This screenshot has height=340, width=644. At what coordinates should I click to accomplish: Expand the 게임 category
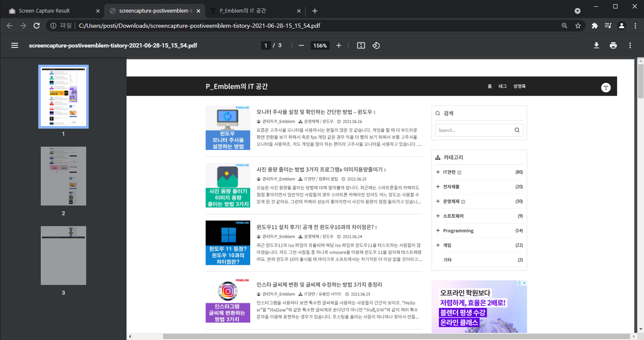coord(438,245)
